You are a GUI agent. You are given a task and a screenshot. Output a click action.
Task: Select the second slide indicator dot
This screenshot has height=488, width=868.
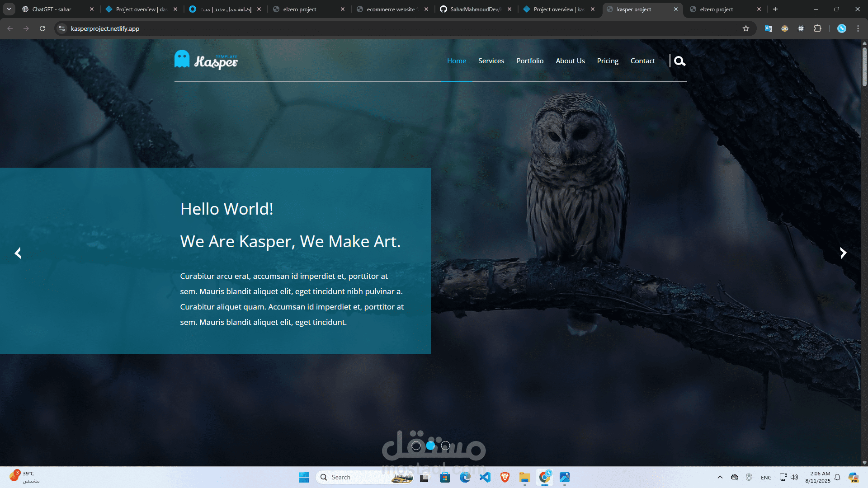430,446
